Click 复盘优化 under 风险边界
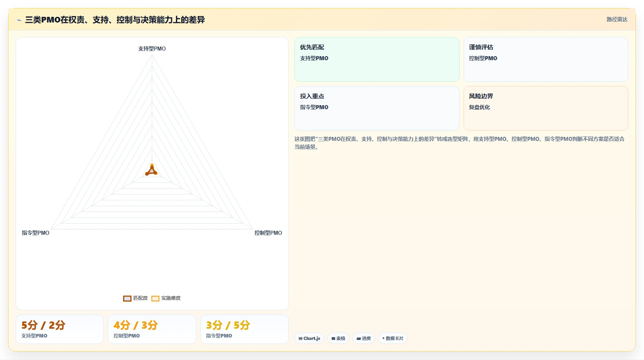The height and width of the screenshot is (360, 644). [479, 107]
